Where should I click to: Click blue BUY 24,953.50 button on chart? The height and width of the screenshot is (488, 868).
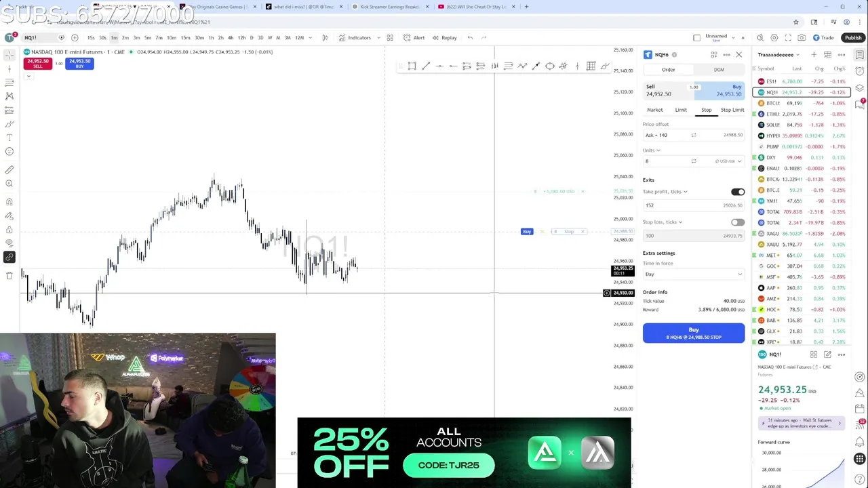[79, 64]
